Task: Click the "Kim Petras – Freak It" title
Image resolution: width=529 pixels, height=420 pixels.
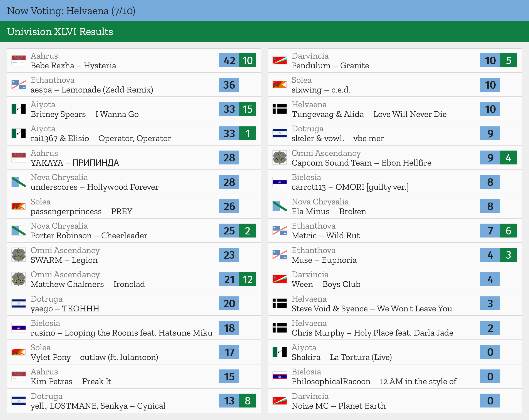Action: 71,382
